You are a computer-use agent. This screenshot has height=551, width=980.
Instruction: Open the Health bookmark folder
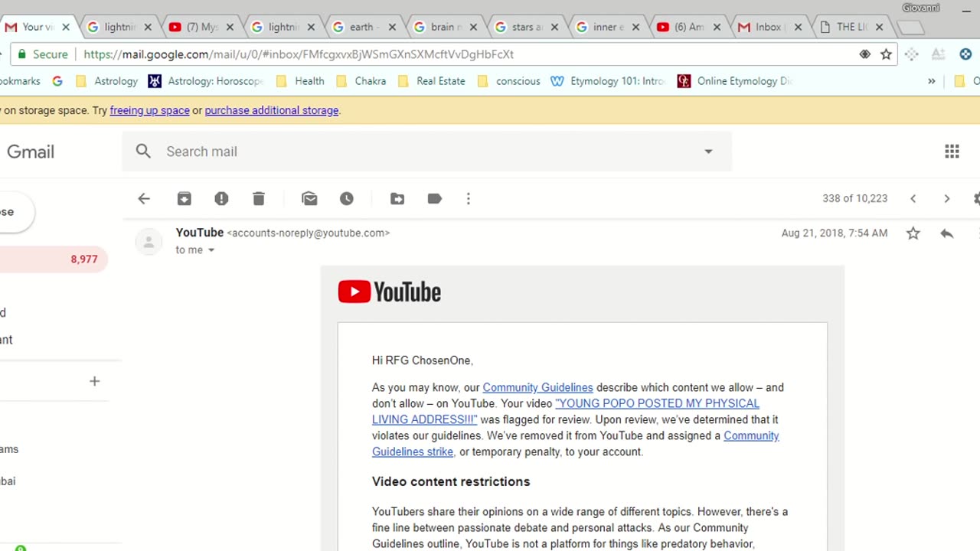click(300, 81)
